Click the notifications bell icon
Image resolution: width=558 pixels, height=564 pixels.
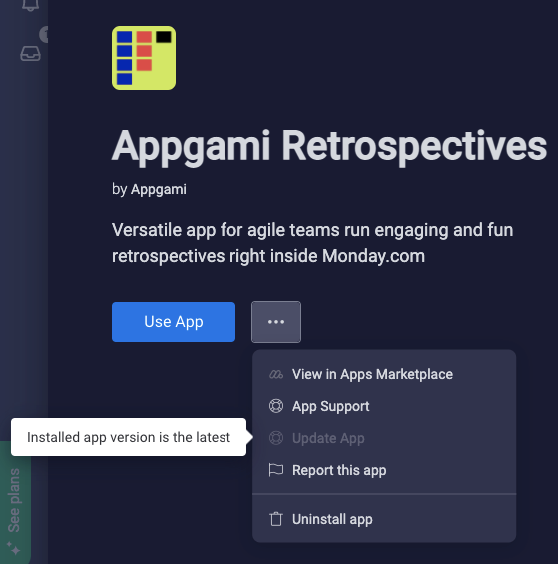(x=31, y=5)
